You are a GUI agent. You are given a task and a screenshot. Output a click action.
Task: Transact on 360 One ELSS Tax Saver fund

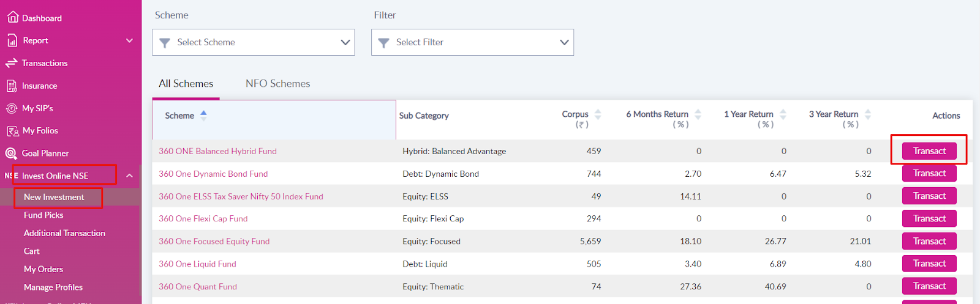[x=929, y=196]
